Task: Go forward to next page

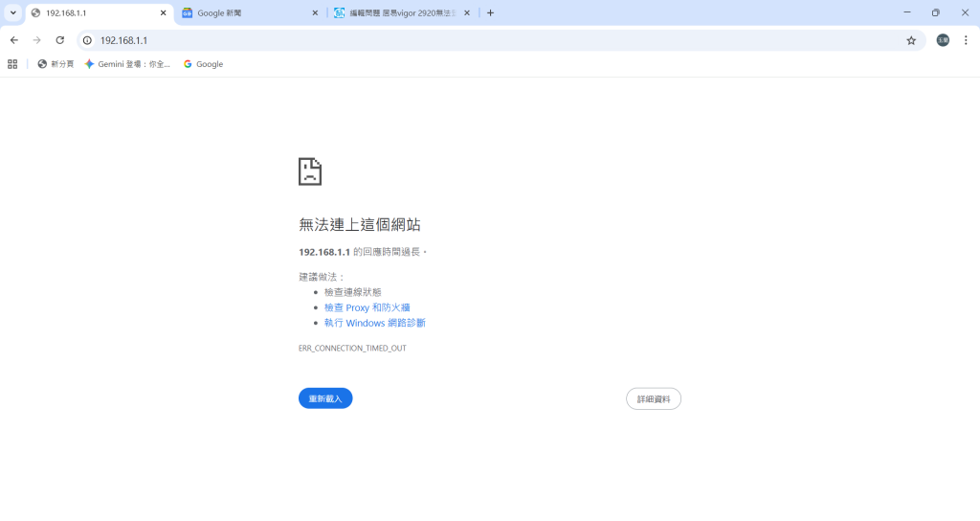Action: pyautogui.click(x=37, y=40)
